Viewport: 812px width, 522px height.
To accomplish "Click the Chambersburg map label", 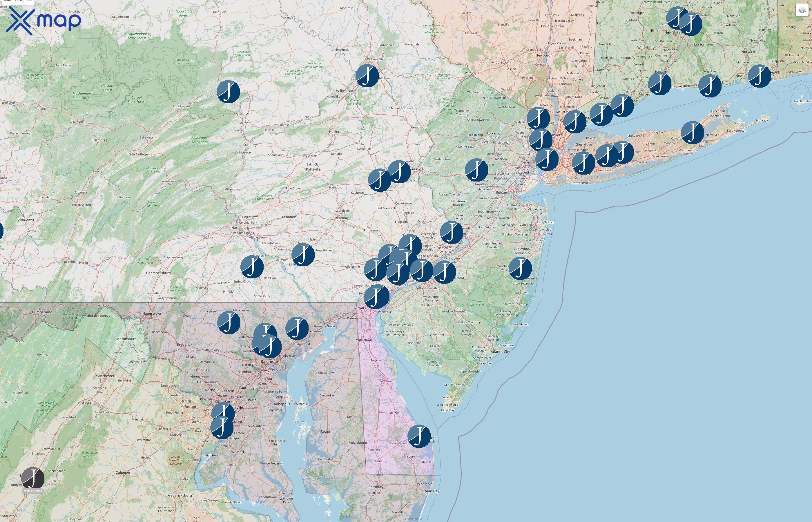I will tap(158, 273).
